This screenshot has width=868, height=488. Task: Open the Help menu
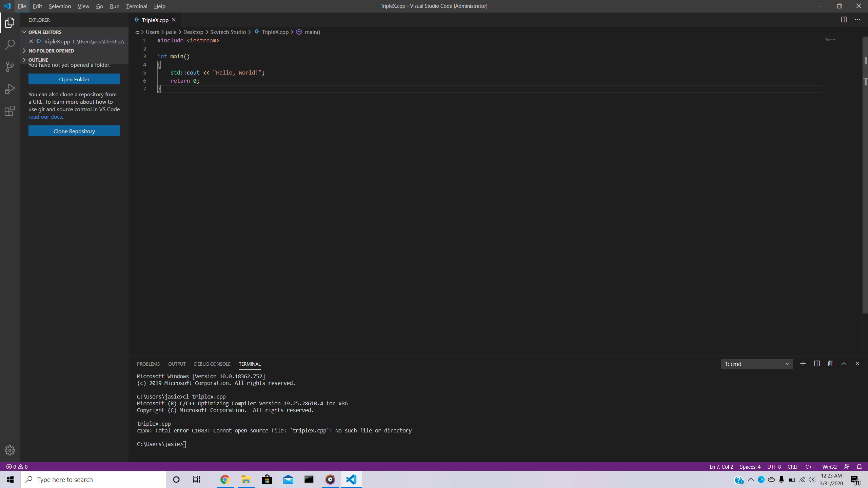[160, 6]
